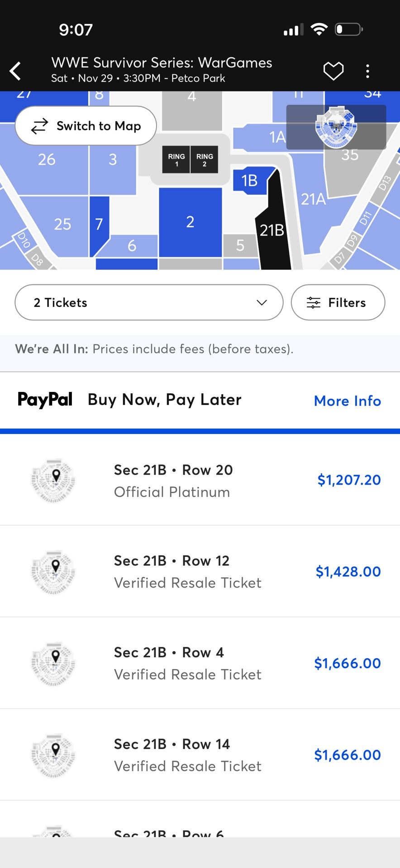Tap the PayPal logo

(45, 400)
